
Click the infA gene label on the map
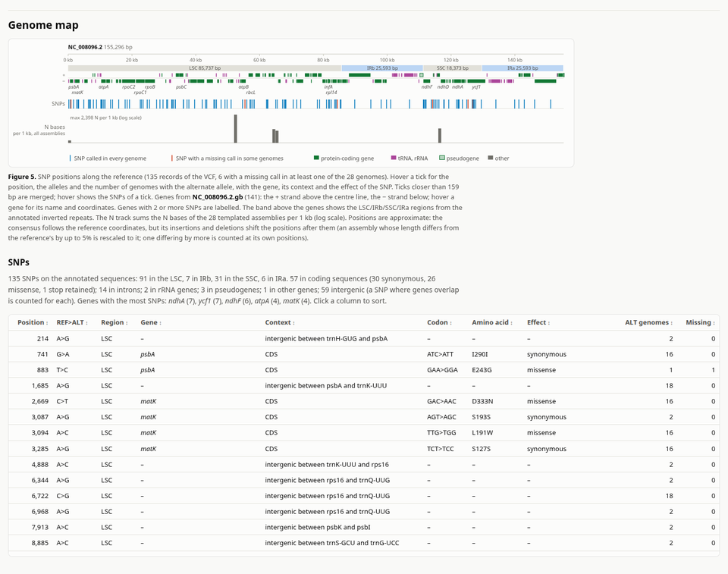[328, 87]
